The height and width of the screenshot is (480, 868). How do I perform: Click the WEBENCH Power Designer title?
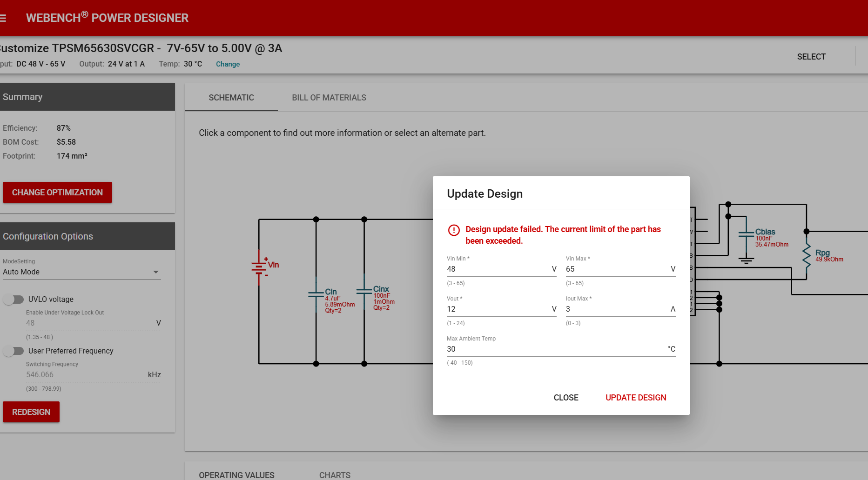coord(107,18)
